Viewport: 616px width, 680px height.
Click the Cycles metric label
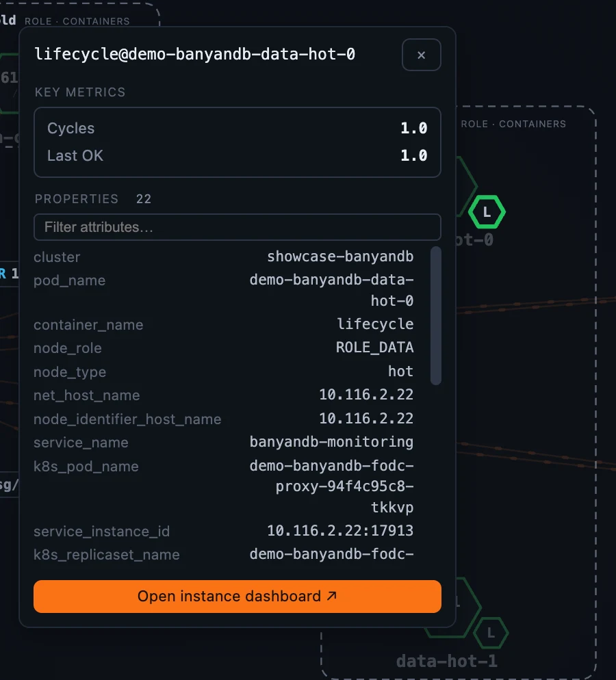tap(70, 129)
